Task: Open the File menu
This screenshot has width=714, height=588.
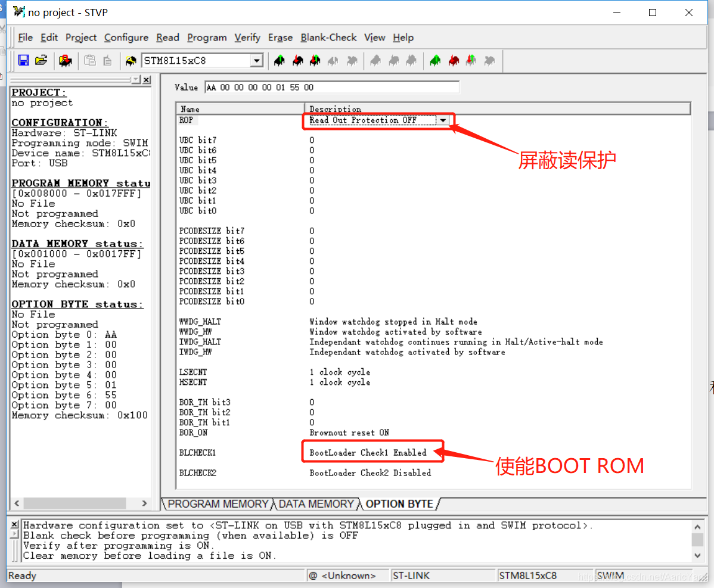Action: point(26,38)
